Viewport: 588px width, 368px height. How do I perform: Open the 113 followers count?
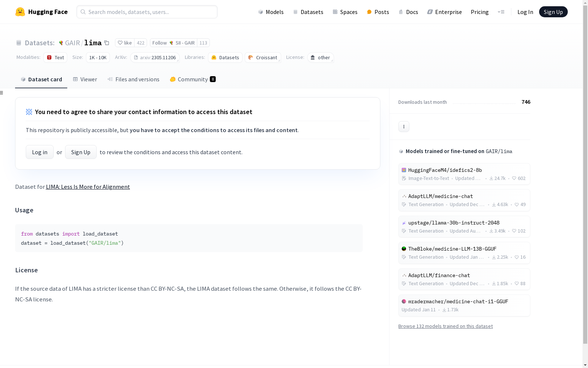point(203,43)
